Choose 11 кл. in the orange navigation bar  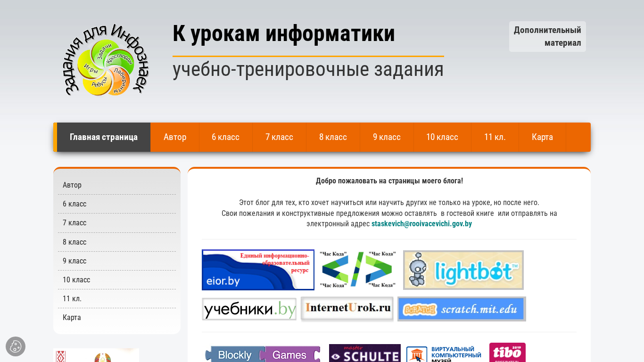point(495,137)
